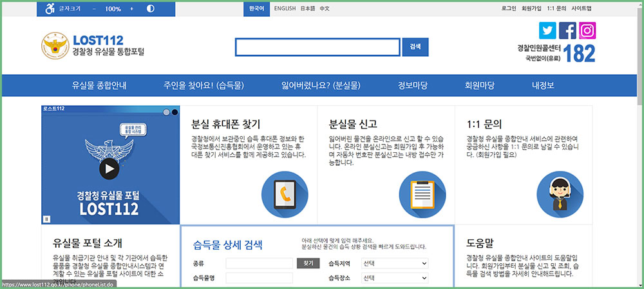Switch language to ENGLISH
The height and width of the screenshot is (289, 644).
point(285,8)
